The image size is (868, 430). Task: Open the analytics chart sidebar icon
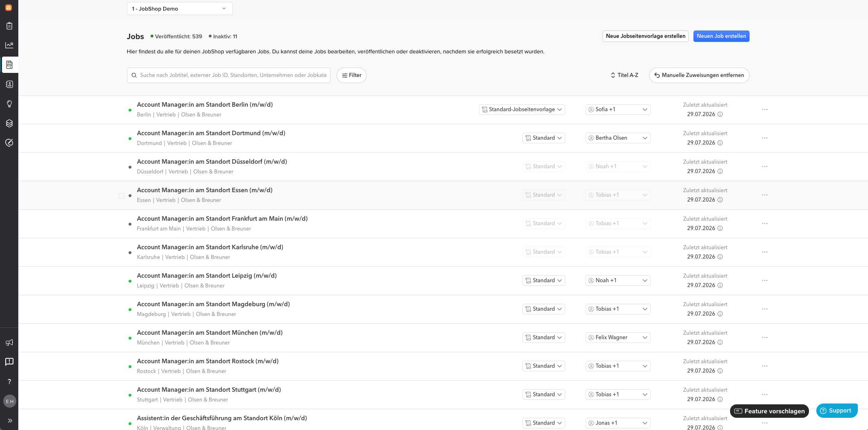point(9,45)
